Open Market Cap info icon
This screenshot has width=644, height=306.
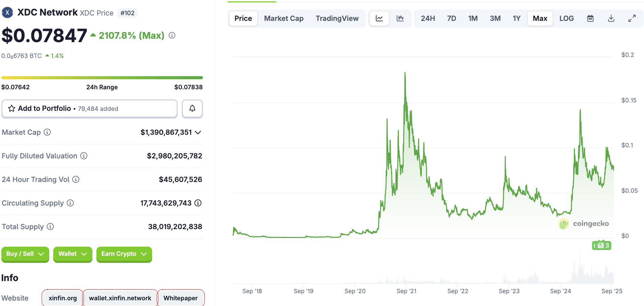(x=48, y=132)
